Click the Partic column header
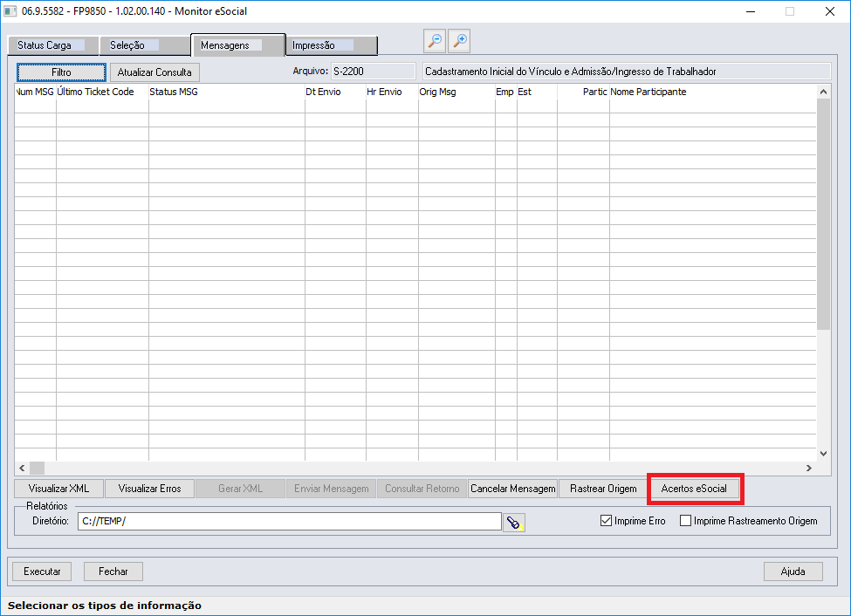 (x=583, y=92)
